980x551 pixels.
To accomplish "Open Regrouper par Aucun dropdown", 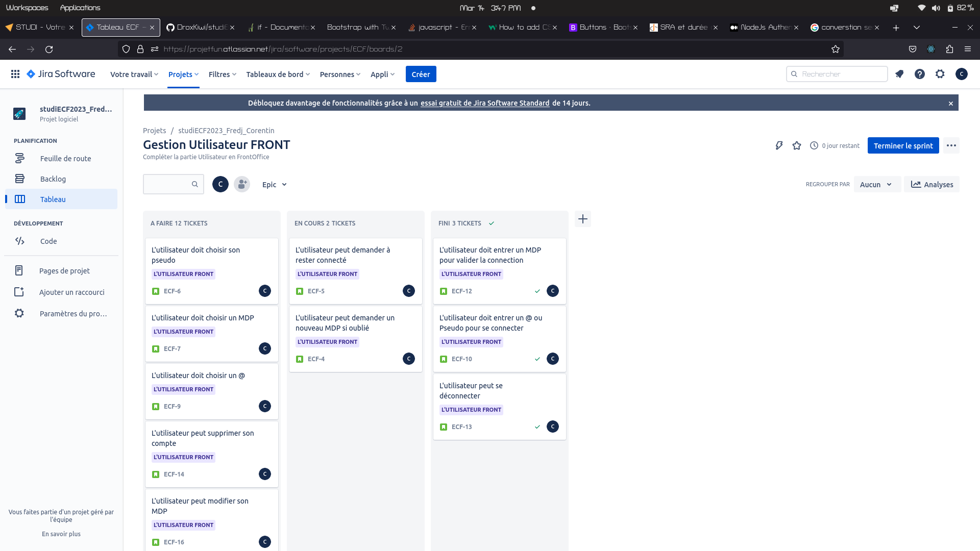I will point(876,185).
